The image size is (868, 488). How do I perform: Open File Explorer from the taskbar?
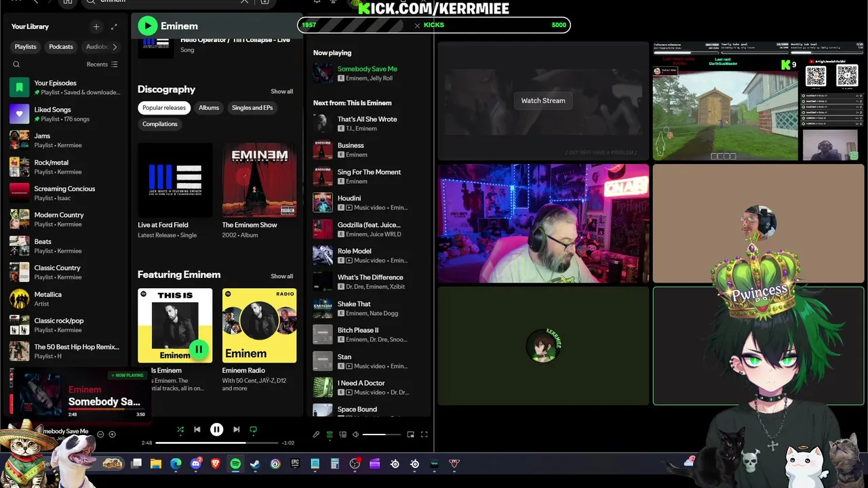tap(156, 464)
